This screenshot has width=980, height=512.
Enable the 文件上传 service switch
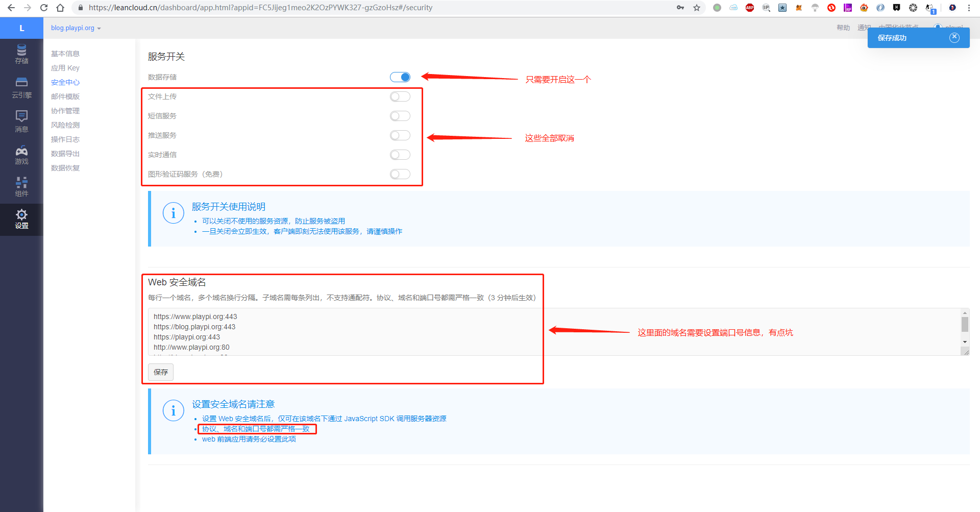pyautogui.click(x=400, y=96)
